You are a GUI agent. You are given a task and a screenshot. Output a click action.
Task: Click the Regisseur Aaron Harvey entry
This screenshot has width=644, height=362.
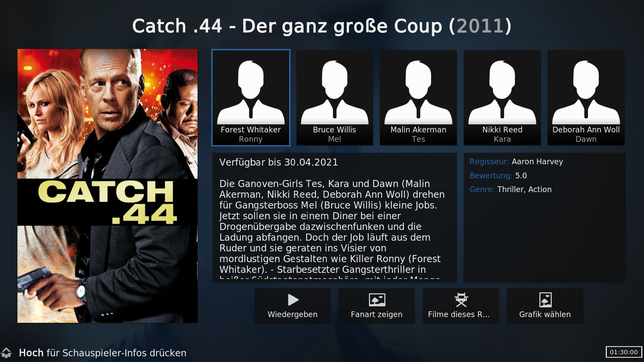pos(516,162)
